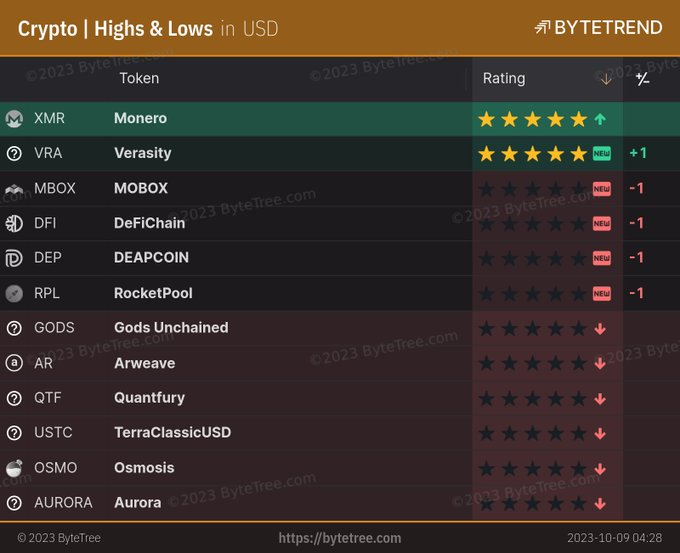Click the Osmosis OSMO flask icon
This screenshot has height=553, width=680.
pos(14,468)
